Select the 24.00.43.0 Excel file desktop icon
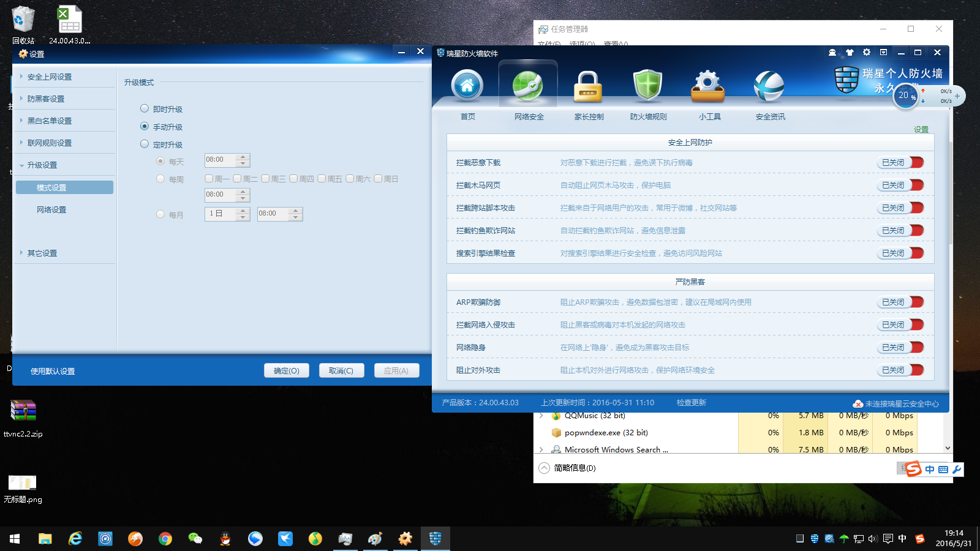Image resolution: width=980 pixels, height=551 pixels. pyautogui.click(x=70, y=25)
